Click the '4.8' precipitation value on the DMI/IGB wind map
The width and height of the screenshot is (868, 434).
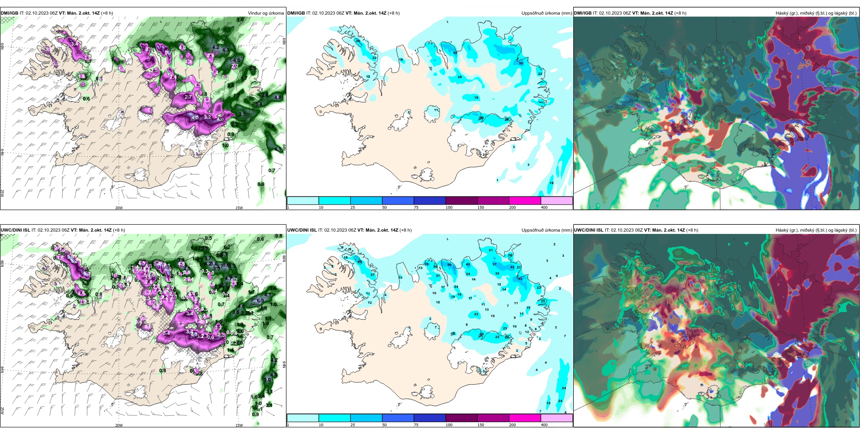[x=278, y=97]
